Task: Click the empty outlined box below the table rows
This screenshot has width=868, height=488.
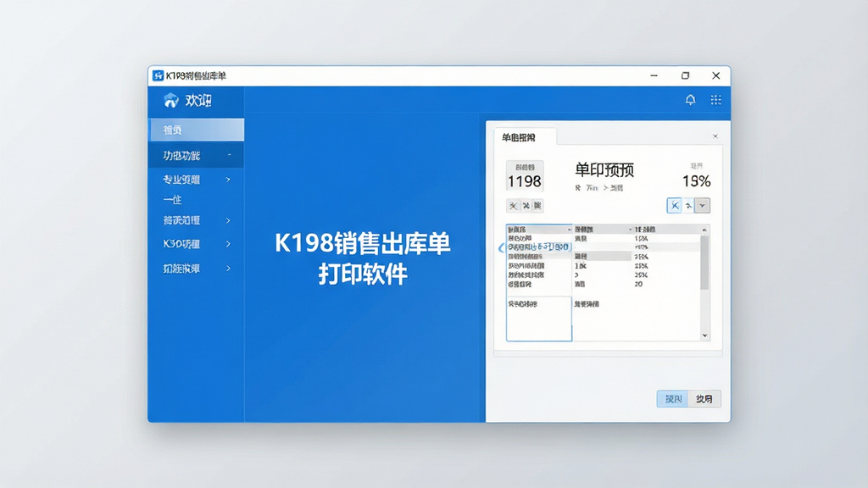Action: pyautogui.click(x=538, y=319)
